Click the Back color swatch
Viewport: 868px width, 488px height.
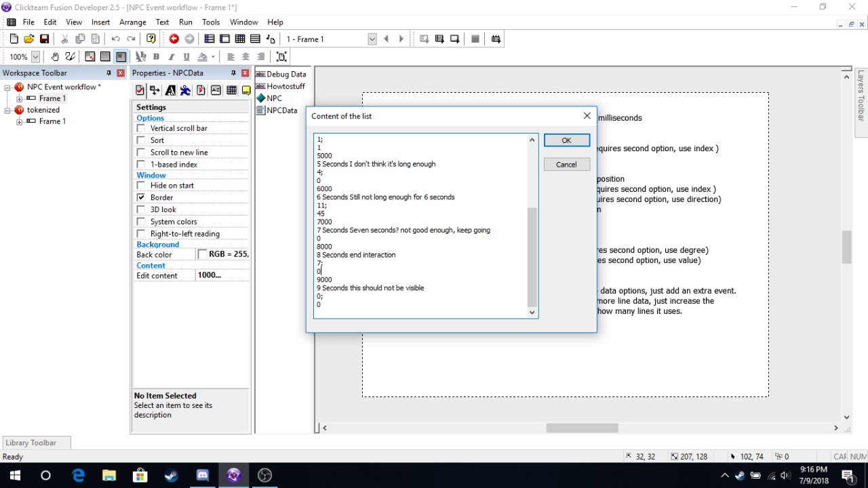point(202,254)
